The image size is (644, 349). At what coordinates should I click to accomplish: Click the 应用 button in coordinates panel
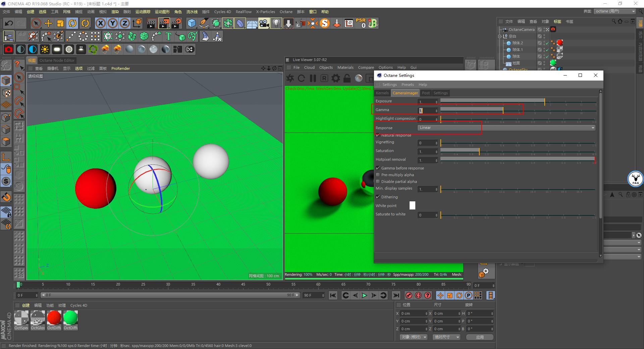[x=480, y=337]
